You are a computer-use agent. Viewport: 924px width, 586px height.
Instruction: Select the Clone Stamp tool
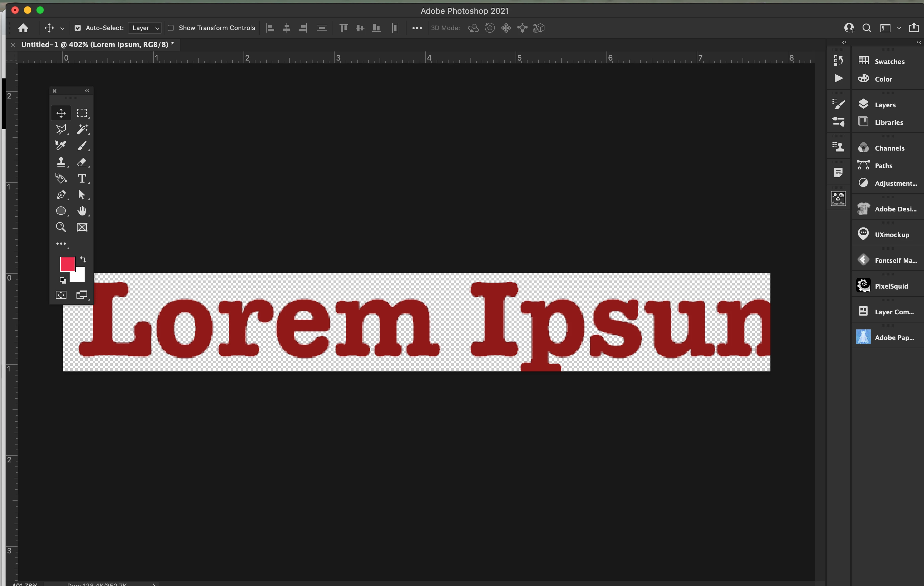coord(61,162)
